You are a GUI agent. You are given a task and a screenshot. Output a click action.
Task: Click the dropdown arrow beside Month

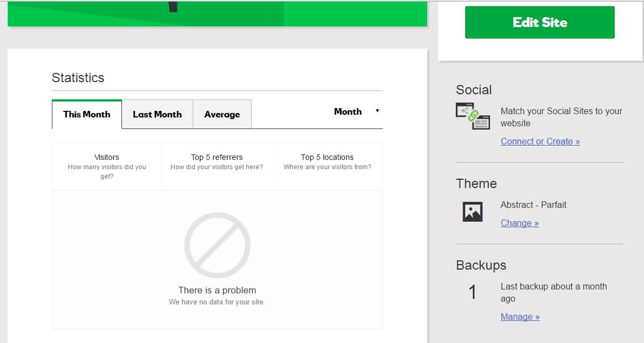(377, 111)
